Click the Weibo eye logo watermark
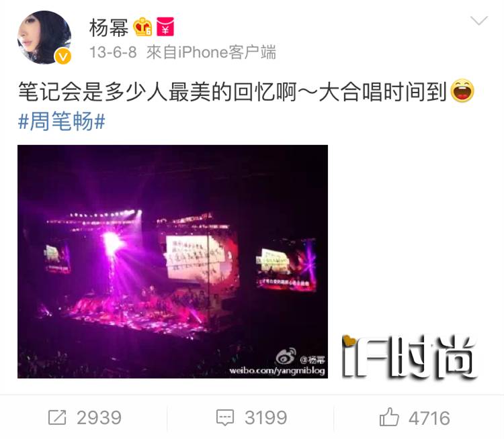Screen dimensions: 504x439 tap(286, 357)
